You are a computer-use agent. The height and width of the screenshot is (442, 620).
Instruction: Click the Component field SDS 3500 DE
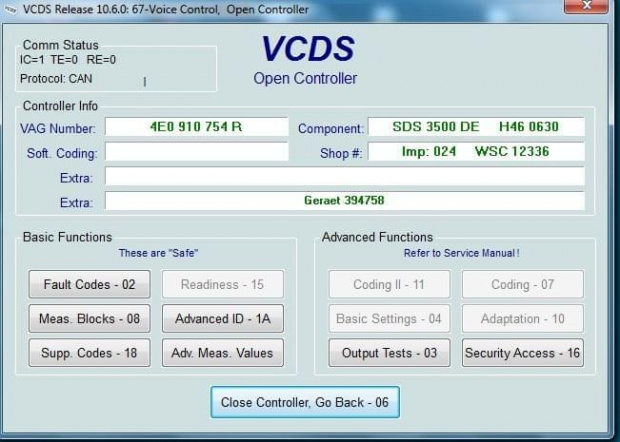pyautogui.click(x=476, y=127)
